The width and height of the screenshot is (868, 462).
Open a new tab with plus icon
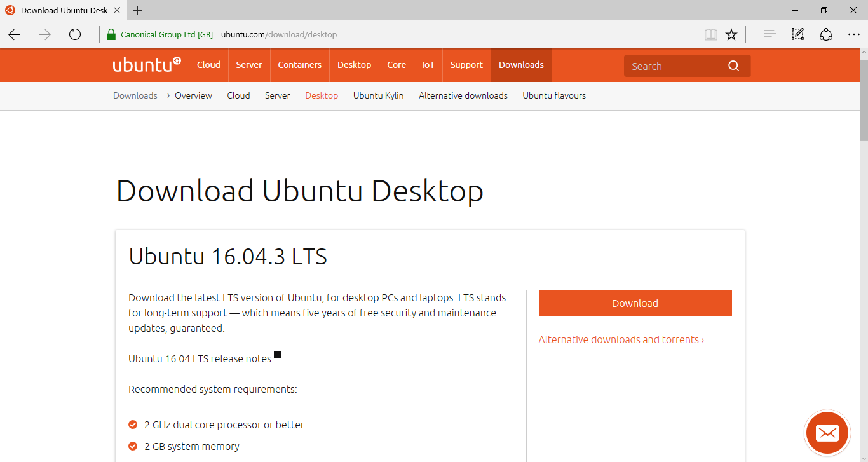(x=138, y=10)
